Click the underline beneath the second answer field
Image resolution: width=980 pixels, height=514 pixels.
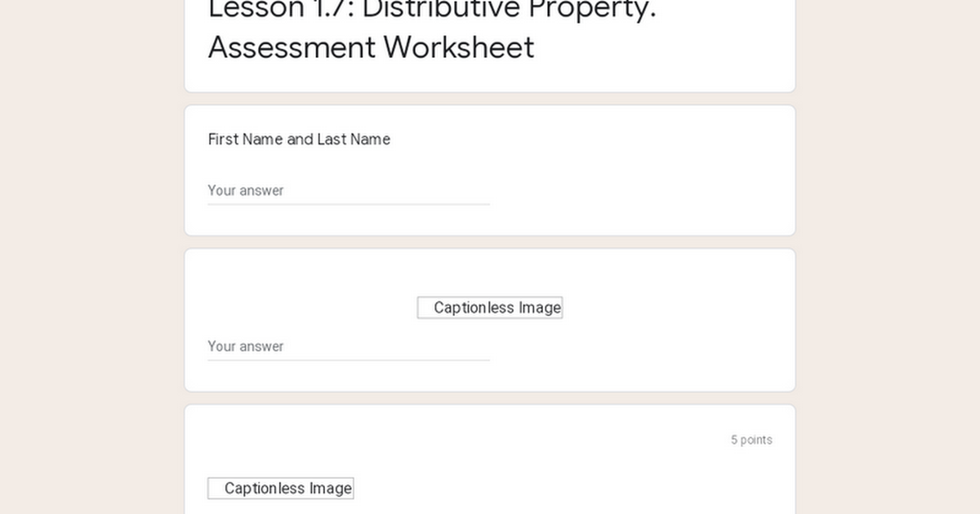[x=349, y=360]
